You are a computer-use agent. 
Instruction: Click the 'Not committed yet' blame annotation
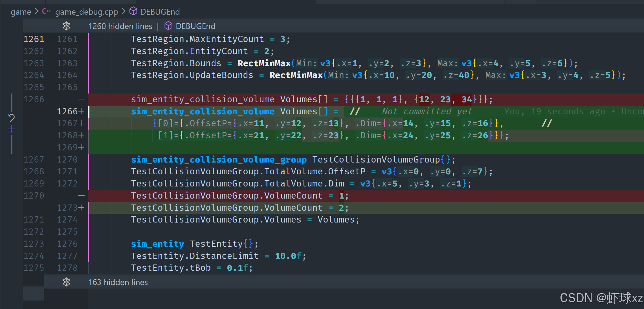click(x=427, y=112)
